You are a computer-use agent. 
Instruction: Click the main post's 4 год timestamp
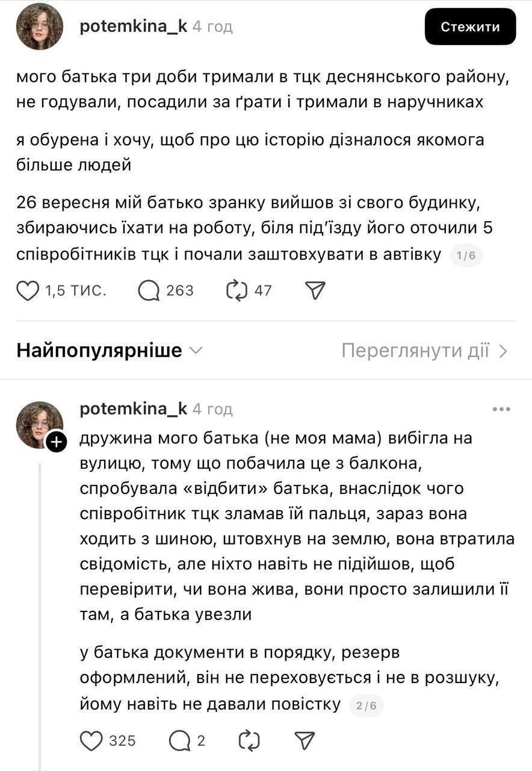point(212,27)
